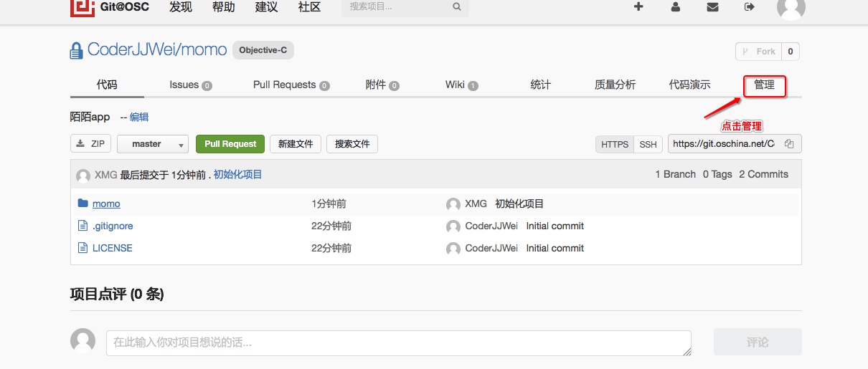Screen dimensions: 868x369
Task: Click CoderJJWei avatar in LICENSE row
Action: coord(453,249)
